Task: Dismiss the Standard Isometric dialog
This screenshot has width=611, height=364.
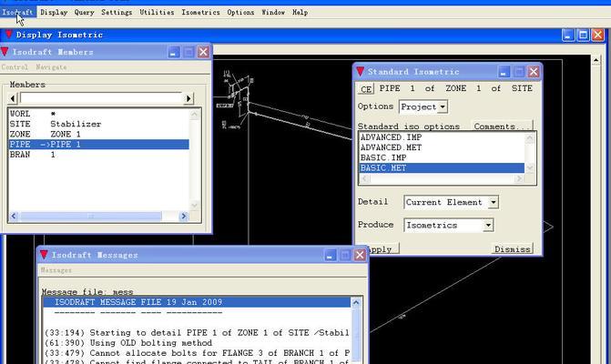Action: [512, 248]
